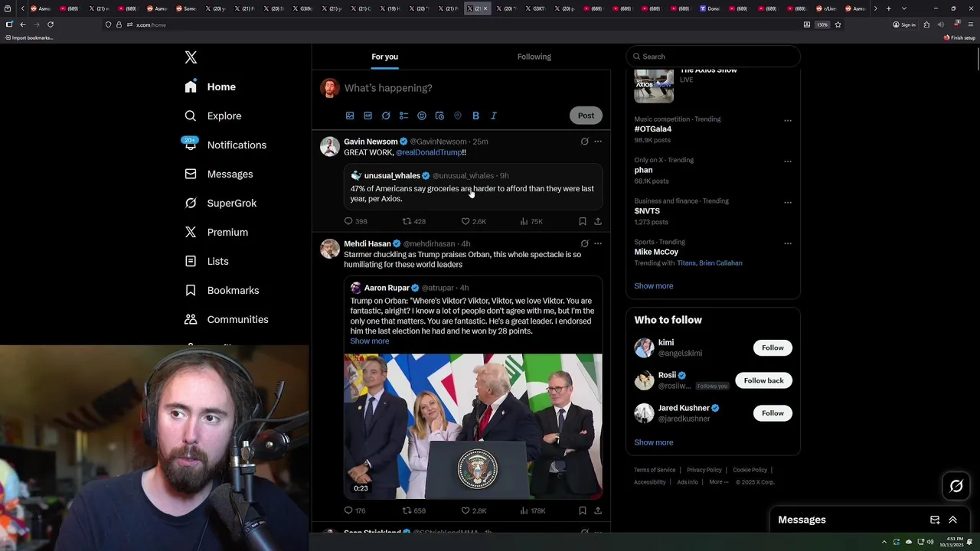Schedule the post with calendar icon
This screenshot has height=551, width=980.
(x=439, y=116)
